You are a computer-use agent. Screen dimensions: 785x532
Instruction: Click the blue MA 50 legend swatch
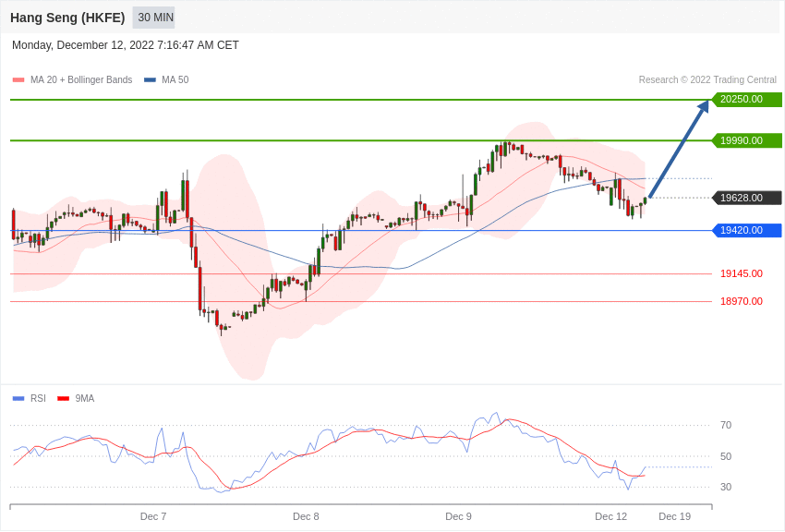tap(150, 80)
